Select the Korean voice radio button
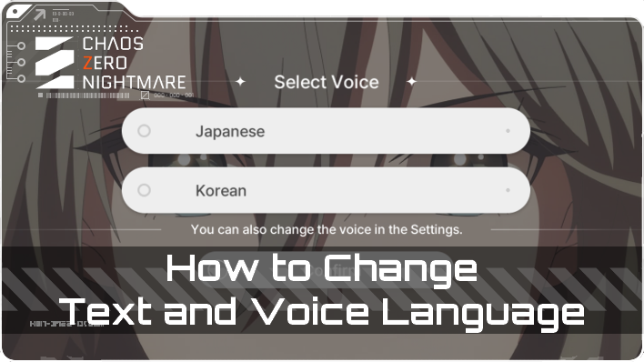This screenshot has width=644, height=362. 144,190
